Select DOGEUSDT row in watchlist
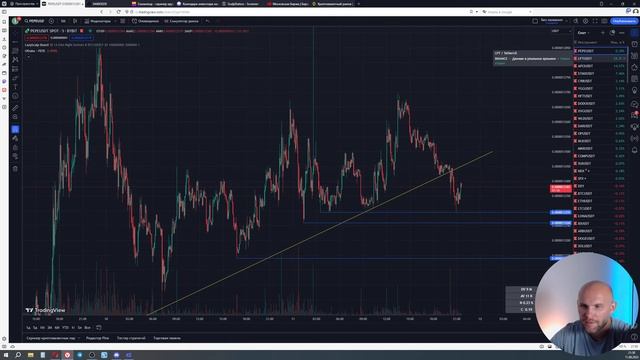This screenshot has height=360, width=640. pyautogui.click(x=600, y=238)
